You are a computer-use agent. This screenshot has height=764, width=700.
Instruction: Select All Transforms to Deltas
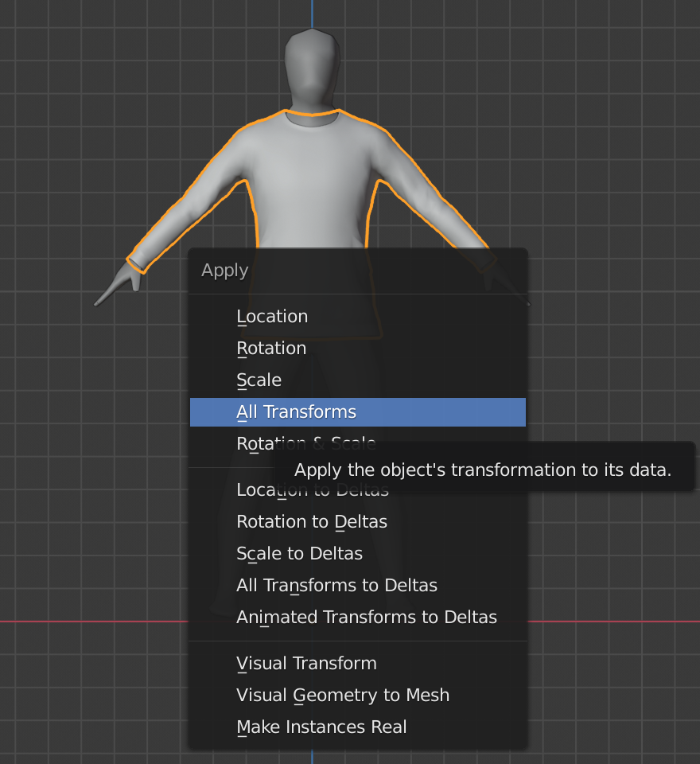coord(336,586)
